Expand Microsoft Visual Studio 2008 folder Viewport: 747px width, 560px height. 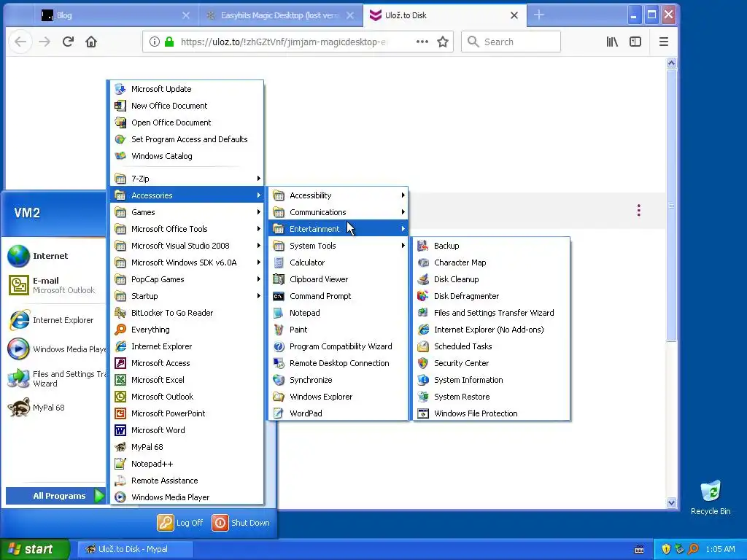187,246
